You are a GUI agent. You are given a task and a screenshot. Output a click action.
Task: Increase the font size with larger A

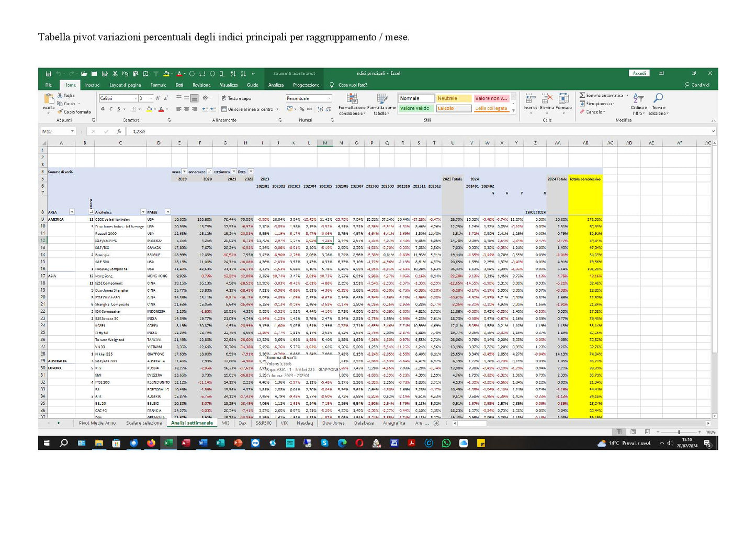(x=158, y=98)
